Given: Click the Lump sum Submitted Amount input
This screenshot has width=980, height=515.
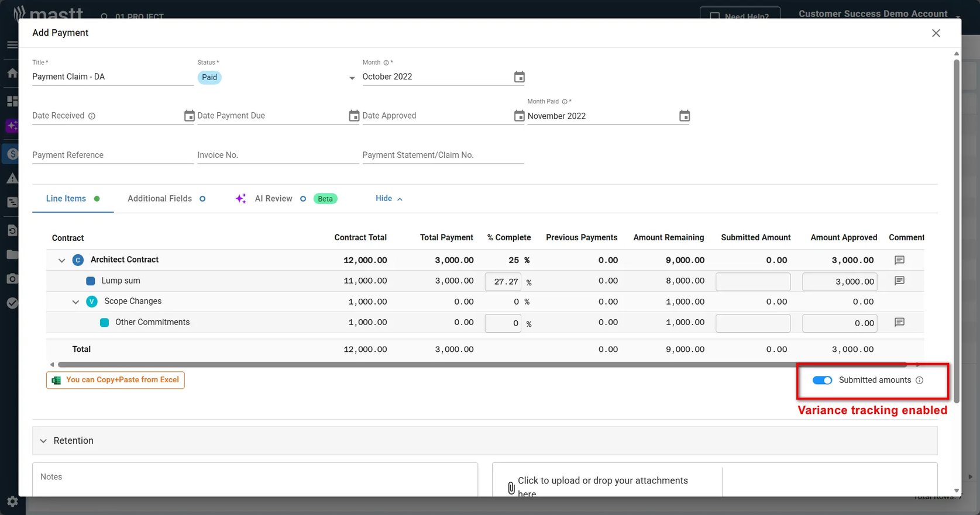Looking at the screenshot, I should (x=753, y=282).
